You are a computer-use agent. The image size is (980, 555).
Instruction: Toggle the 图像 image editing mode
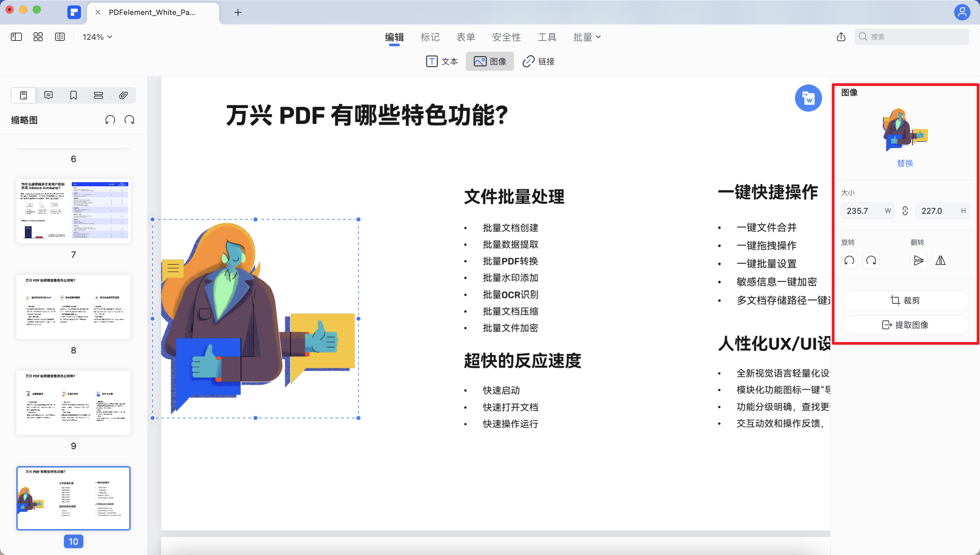(490, 61)
